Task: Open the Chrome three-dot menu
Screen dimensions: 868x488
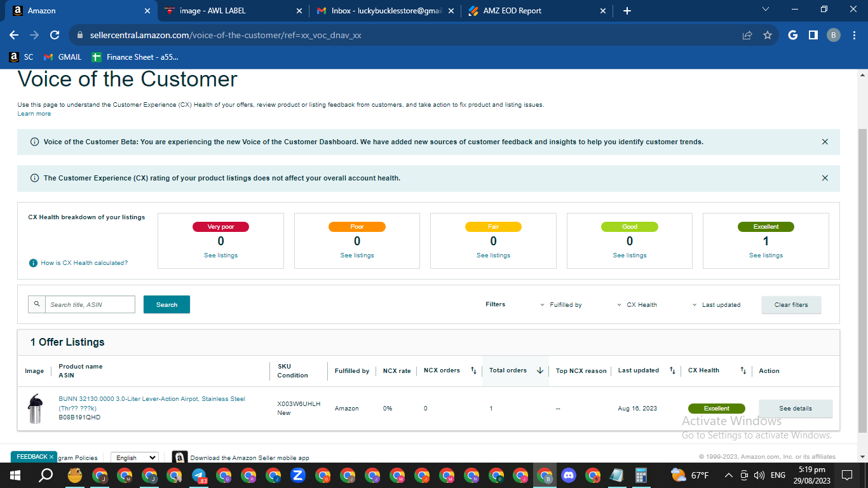Action: (853, 36)
